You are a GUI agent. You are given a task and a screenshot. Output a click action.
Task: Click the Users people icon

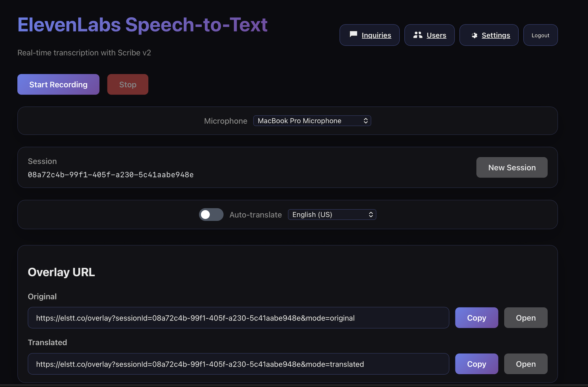point(418,35)
